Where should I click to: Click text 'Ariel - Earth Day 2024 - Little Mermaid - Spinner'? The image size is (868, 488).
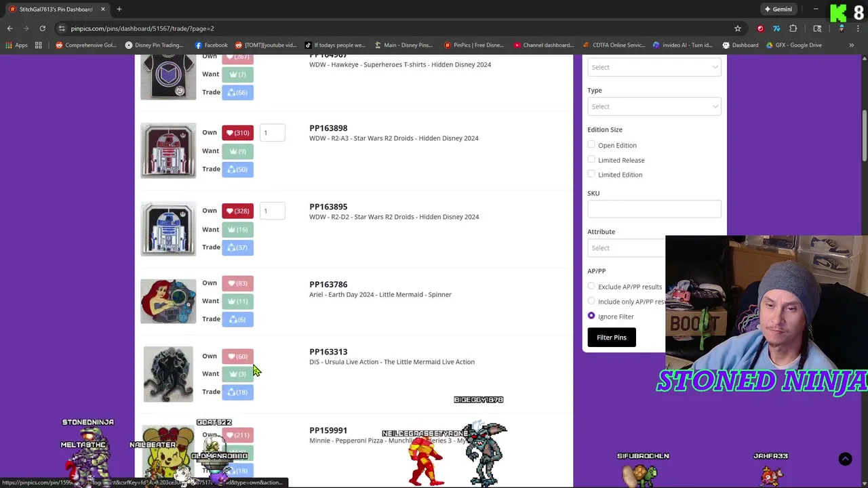[x=380, y=295]
